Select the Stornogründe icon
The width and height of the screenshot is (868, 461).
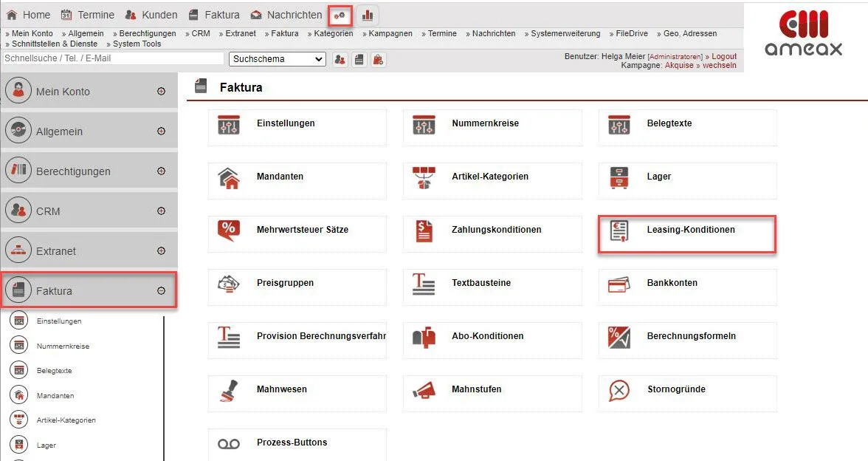click(619, 390)
